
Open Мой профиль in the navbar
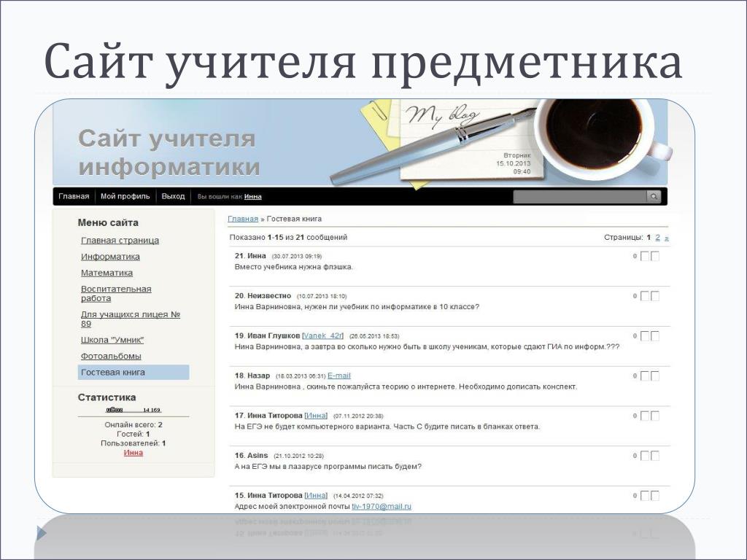tap(125, 196)
